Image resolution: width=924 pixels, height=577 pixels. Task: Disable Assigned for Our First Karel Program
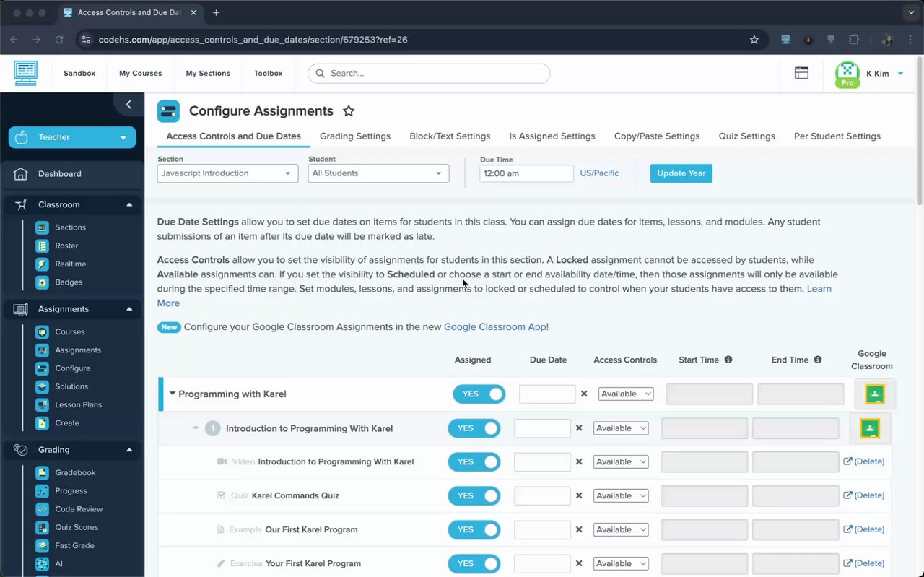tap(474, 529)
